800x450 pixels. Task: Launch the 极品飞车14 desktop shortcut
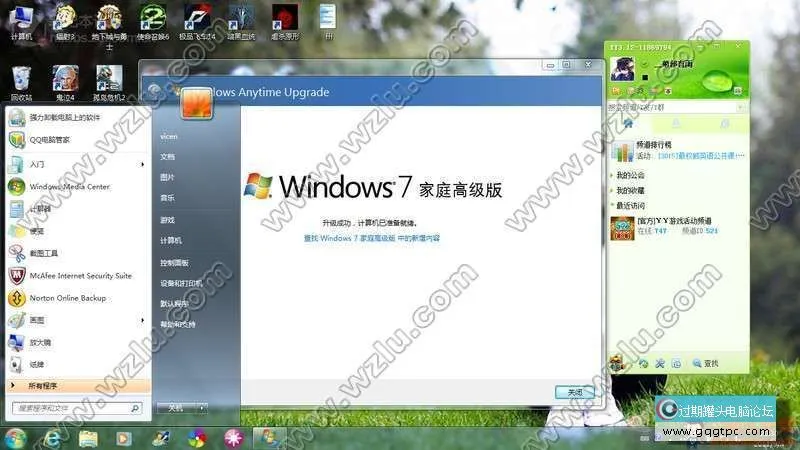click(x=197, y=22)
